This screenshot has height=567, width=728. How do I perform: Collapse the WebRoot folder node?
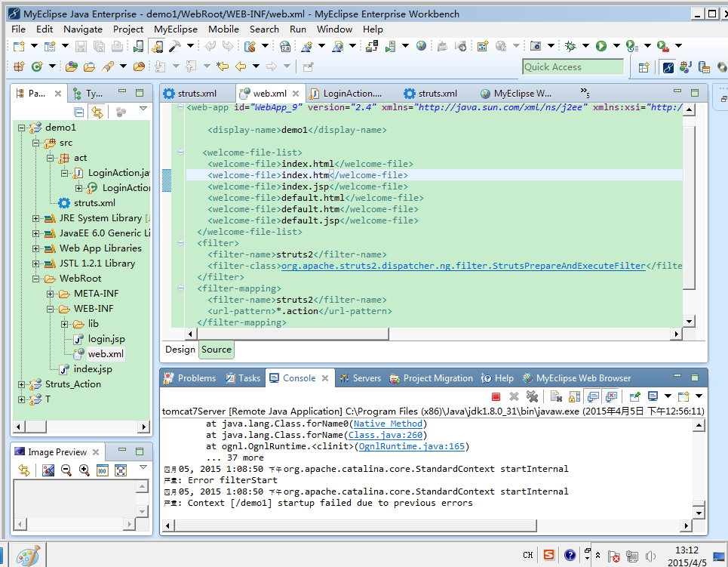tap(35, 279)
